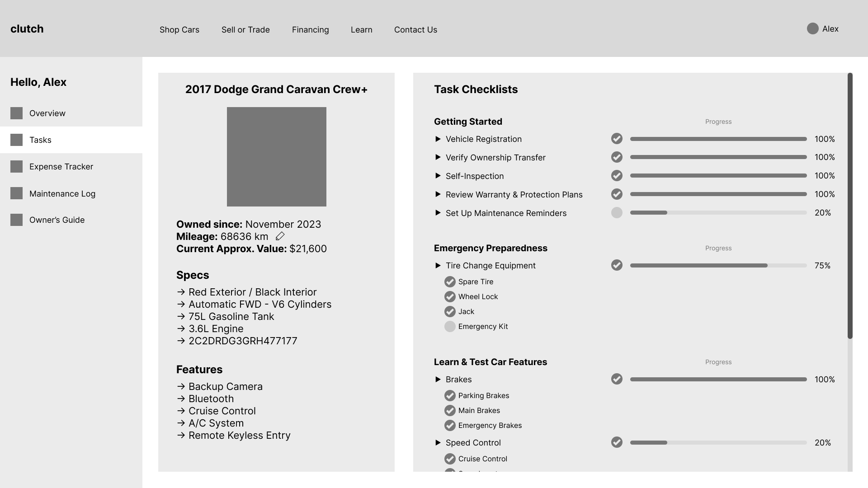Uncheck the Spare Tire item
868x488 pixels.
[450, 282]
